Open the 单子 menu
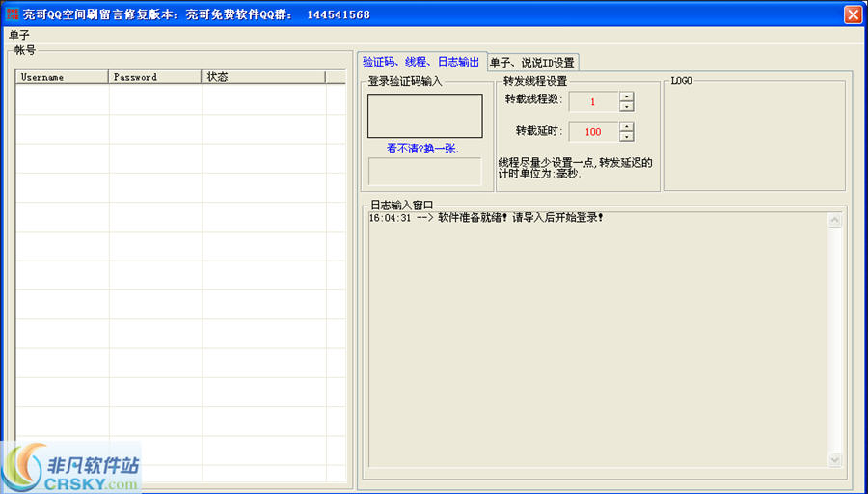The height and width of the screenshot is (494, 868). tap(19, 36)
